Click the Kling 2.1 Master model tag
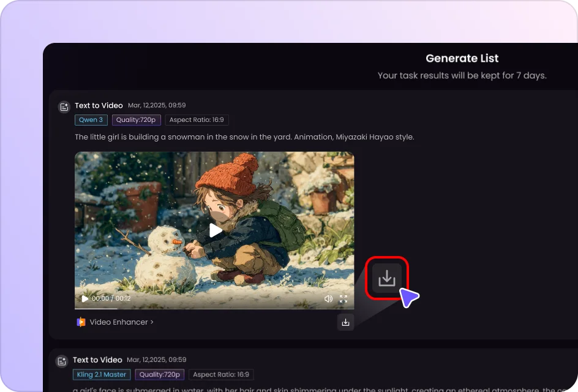578x392 pixels. pyautogui.click(x=102, y=374)
